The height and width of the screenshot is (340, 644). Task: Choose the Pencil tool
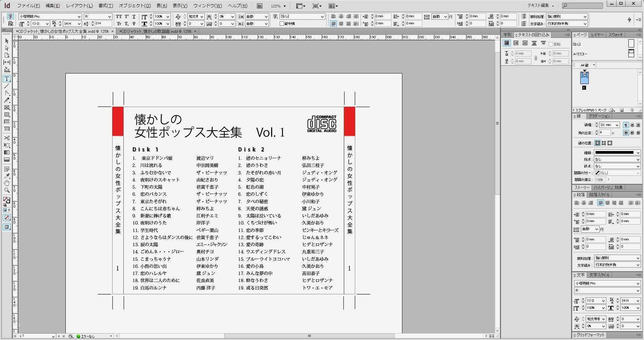pos(6,100)
